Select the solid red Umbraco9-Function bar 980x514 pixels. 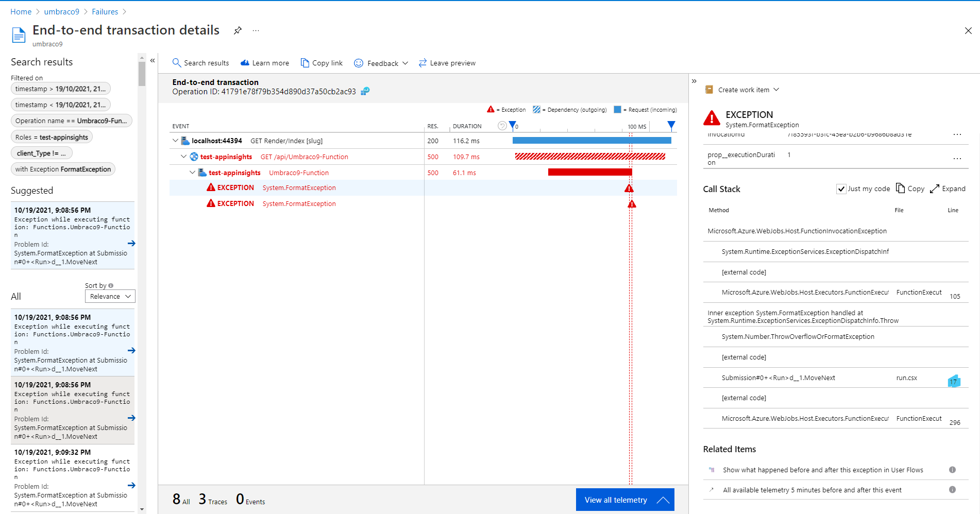point(590,172)
